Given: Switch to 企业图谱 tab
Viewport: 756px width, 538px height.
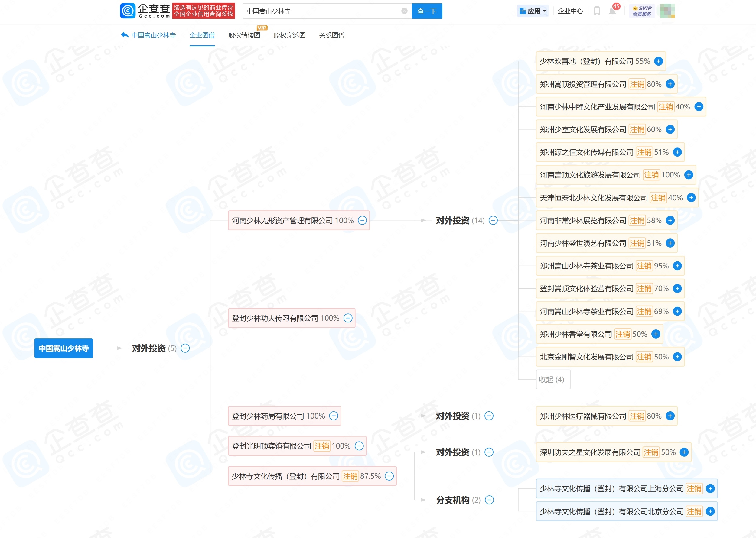Looking at the screenshot, I should click(x=202, y=35).
